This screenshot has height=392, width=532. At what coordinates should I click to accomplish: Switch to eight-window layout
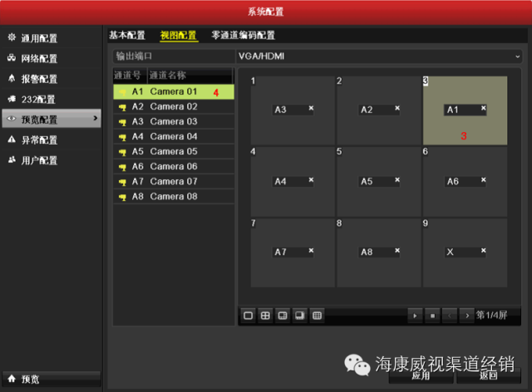coord(300,316)
